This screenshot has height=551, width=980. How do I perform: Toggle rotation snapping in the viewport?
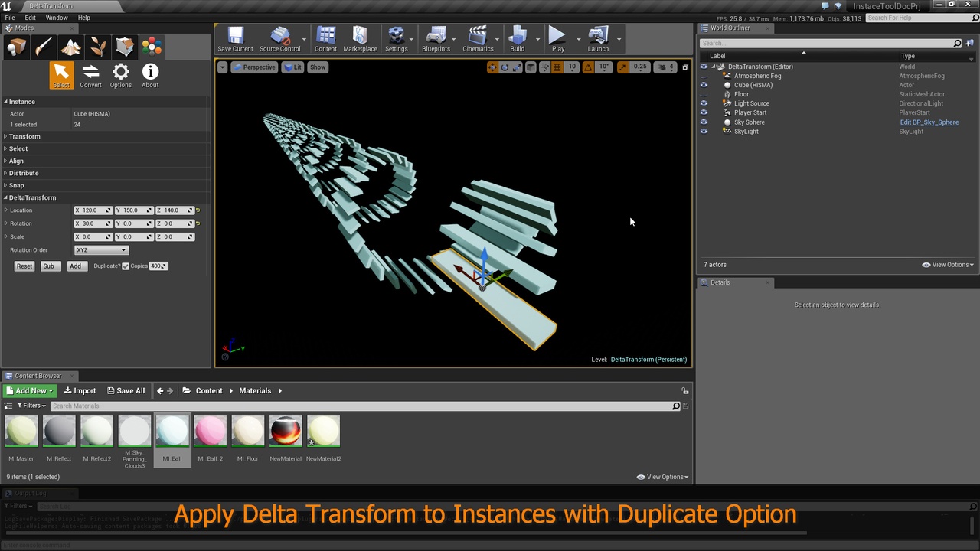[x=588, y=67]
